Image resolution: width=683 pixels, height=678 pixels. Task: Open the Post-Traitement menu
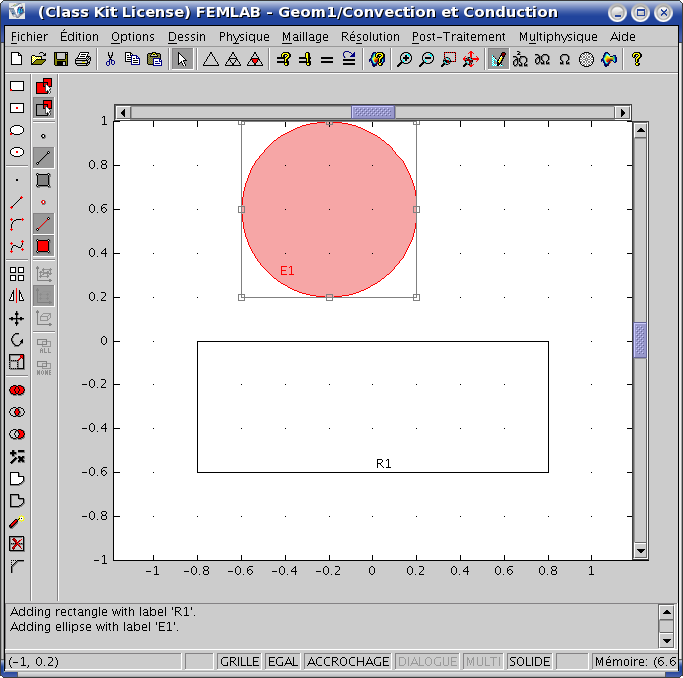coord(459,37)
